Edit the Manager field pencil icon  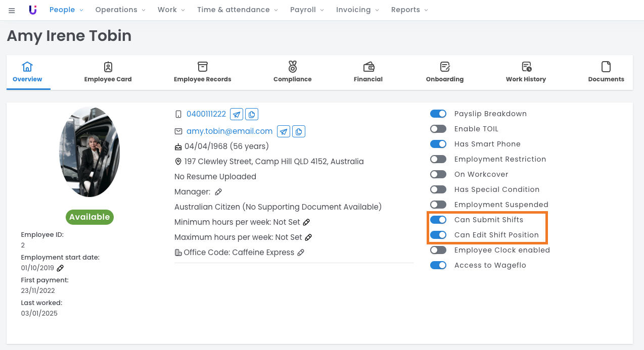tap(218, 192)
